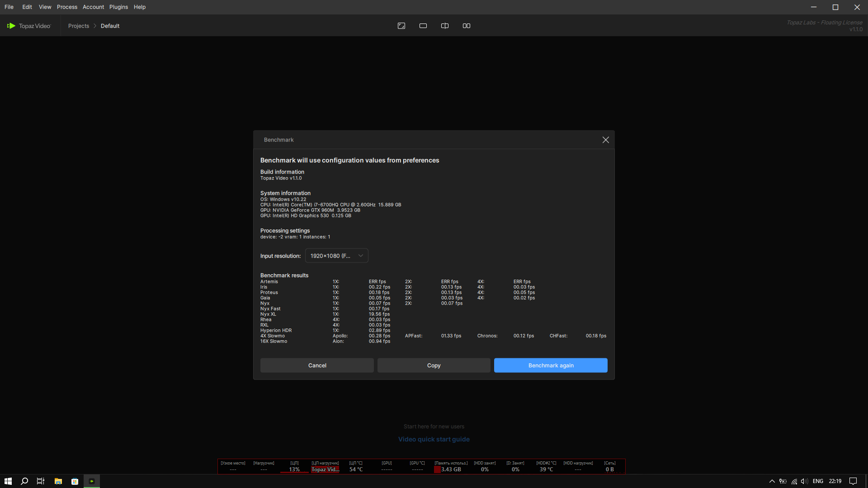Open the Plugins menu
The height and width of the screenshot is (488, 868).
[x=118, y=7]
